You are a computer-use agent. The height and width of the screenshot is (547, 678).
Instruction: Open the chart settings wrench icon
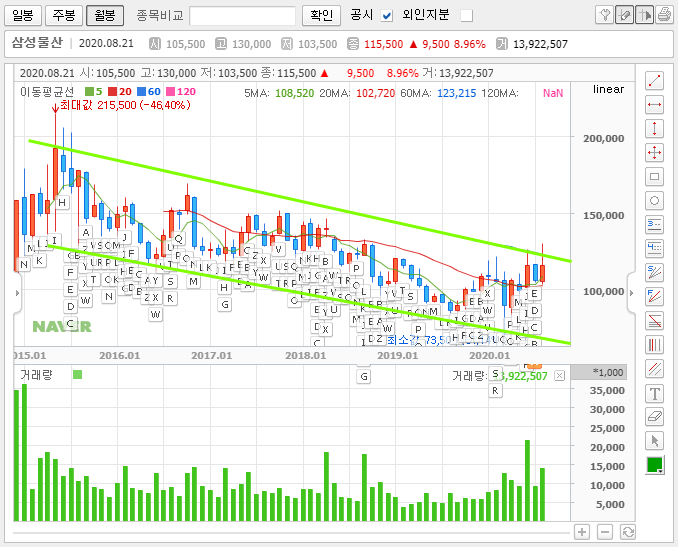(604, 15)
